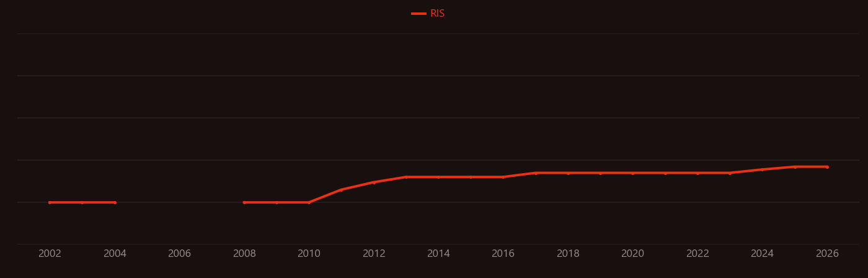The image size is (868, 278).
Task: Select the RIS data point at 2011
Action: pyautogui.click(x=342, y=190)
